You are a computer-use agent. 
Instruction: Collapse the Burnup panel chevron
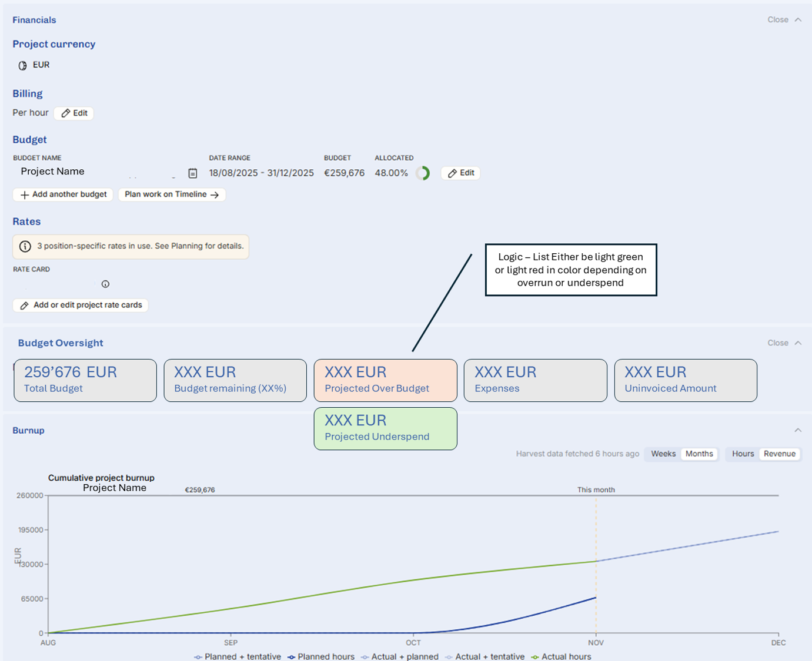pyautogui.click(x=798, y=431)
